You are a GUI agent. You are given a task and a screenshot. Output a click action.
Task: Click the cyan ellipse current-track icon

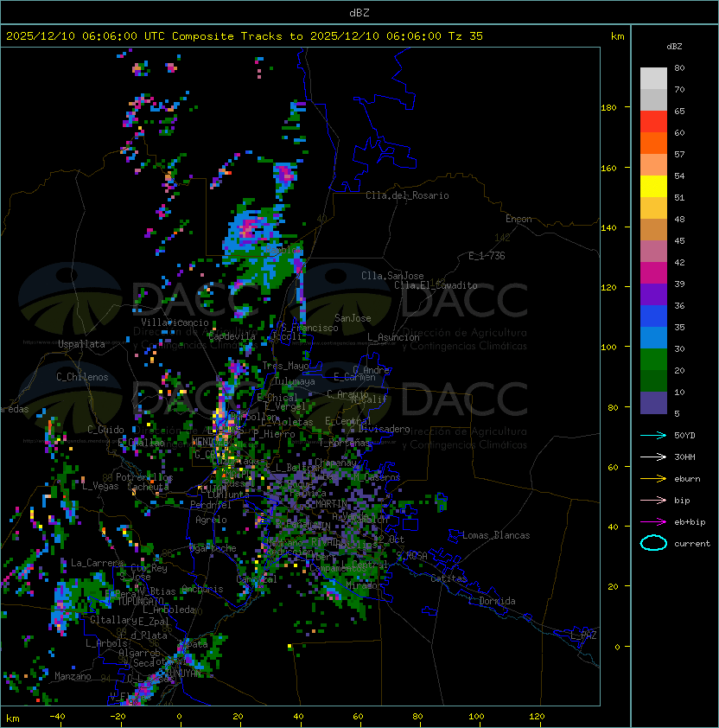coord(653,543)
